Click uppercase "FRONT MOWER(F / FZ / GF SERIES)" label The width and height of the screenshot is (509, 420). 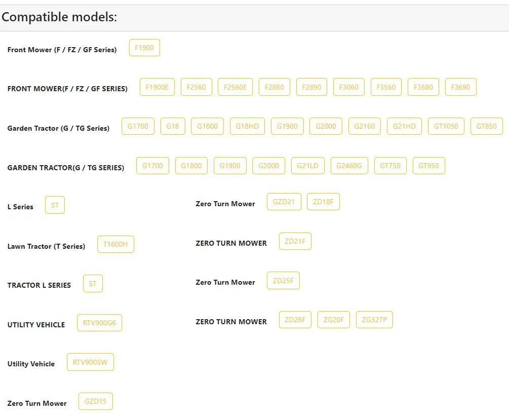point(67,89)
